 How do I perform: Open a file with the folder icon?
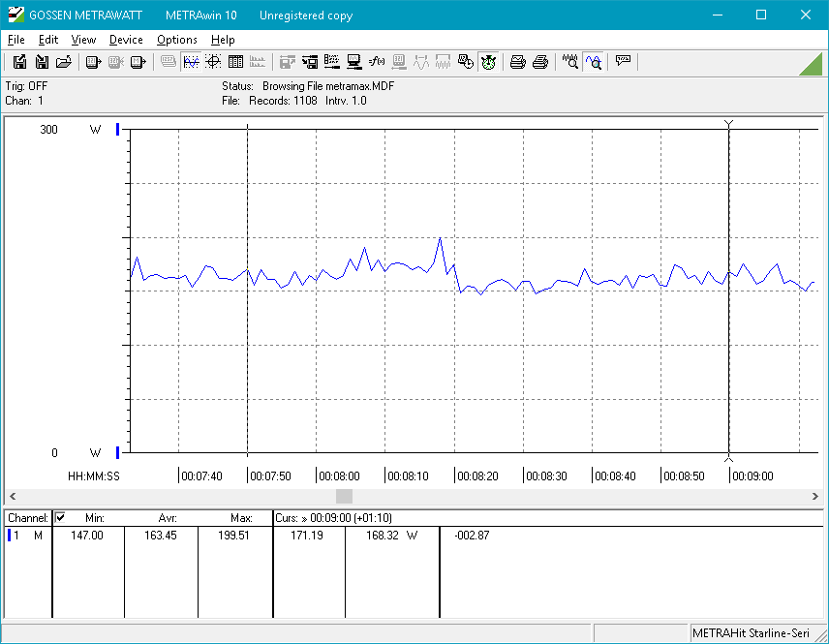coord(64,62)
